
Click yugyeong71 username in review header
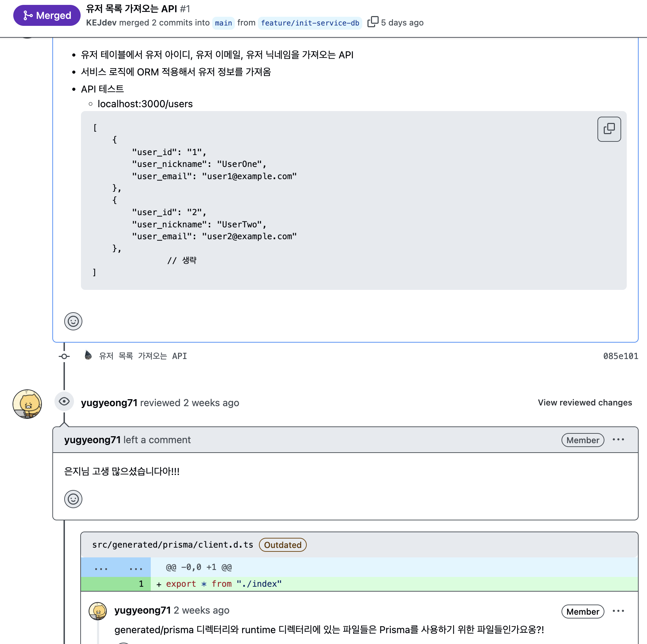coord(109,403)
